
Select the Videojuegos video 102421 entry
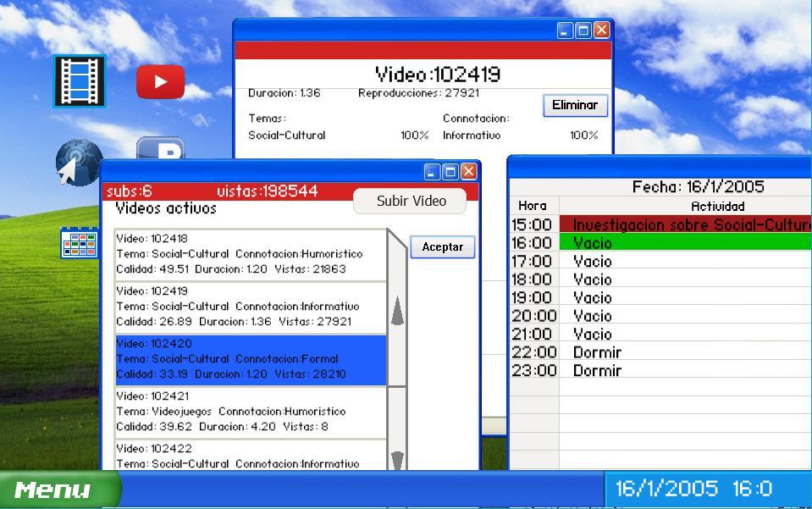(x=250, y=412)
